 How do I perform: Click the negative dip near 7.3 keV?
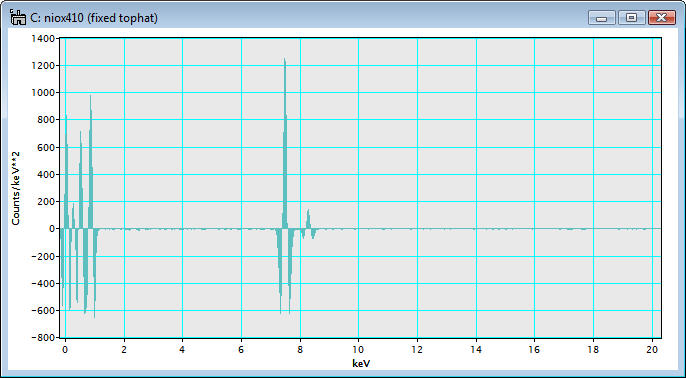(x=280, y=271)
